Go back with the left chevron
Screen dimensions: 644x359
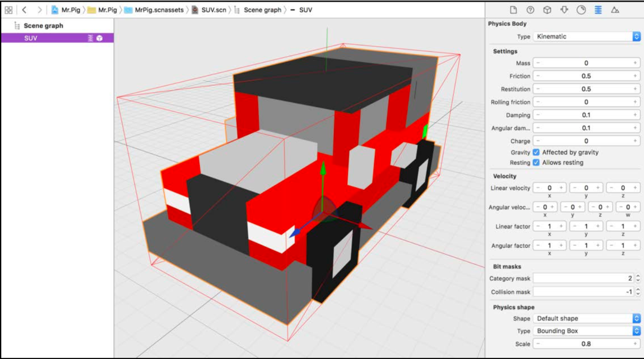(24, 10)
